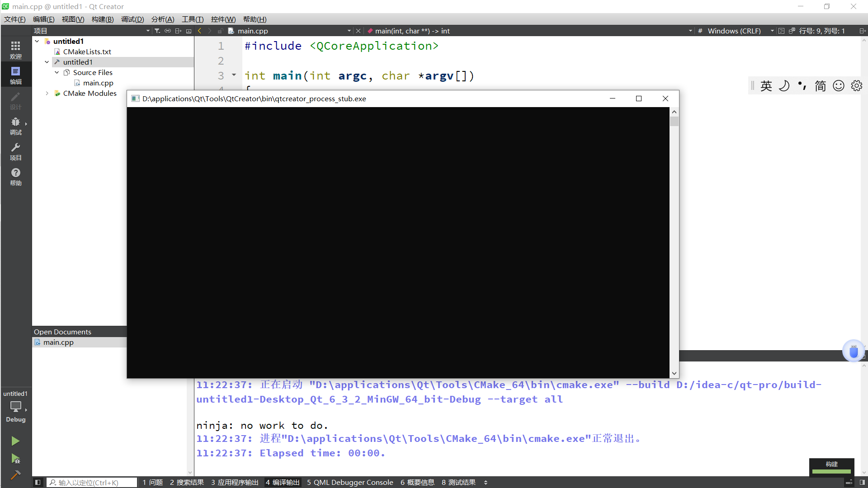Open the Design (设计) mode

click(16, 100)
